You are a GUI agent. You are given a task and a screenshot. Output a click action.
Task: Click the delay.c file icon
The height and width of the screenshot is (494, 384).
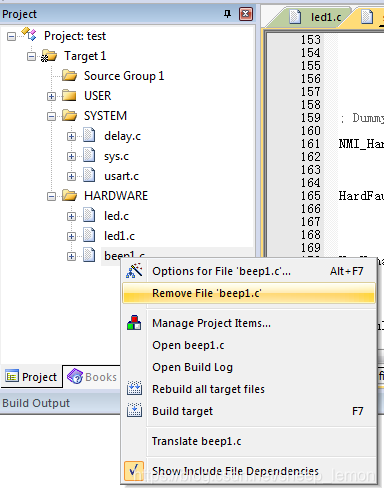[x=89, y=136]
